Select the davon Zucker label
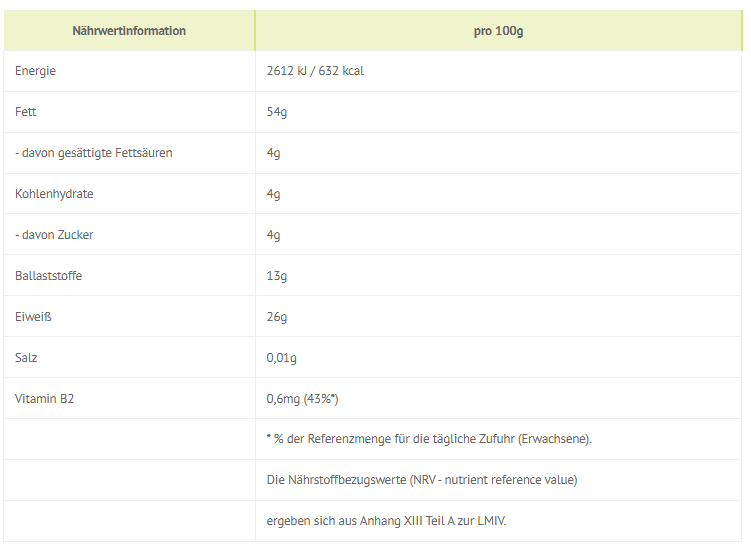This screenshot has width=751, height=555. [54, 235]
